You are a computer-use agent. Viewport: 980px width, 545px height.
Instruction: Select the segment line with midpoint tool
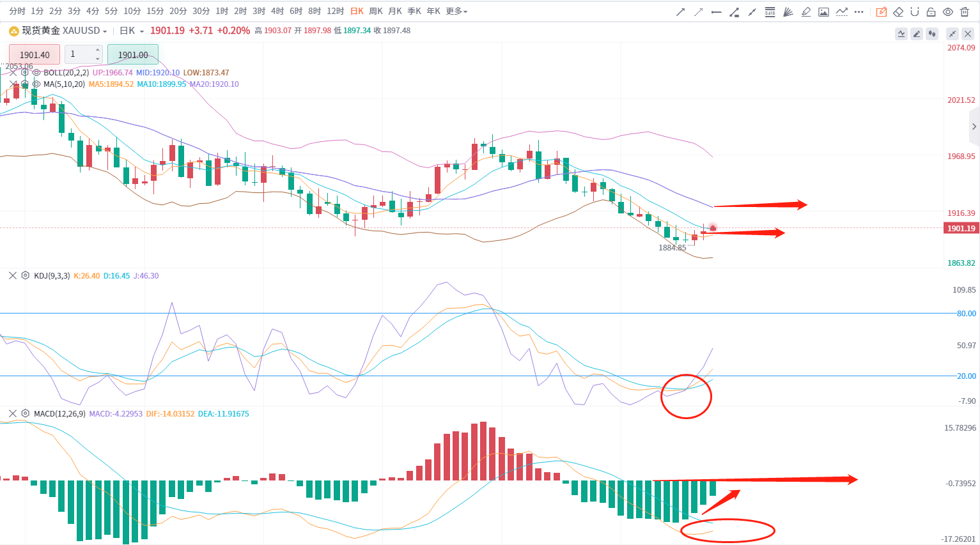pos(752,12)
